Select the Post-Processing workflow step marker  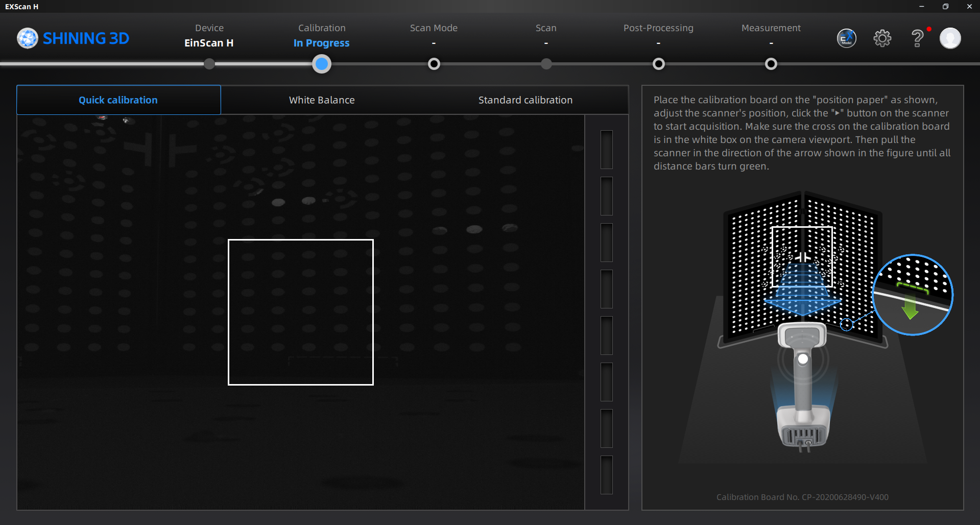659,64
